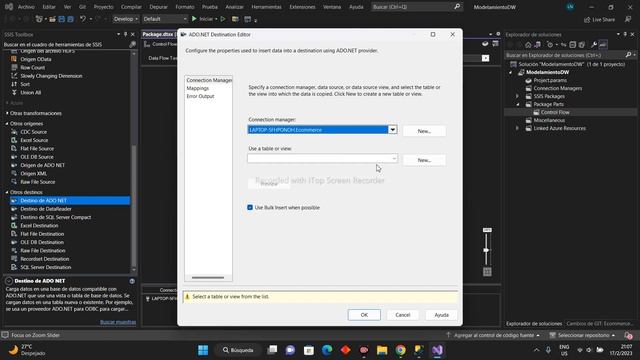Select Excel Source in SSIS Toolbox
The image size is (640, 360).
pyautogui.click(x=34, y=140)
